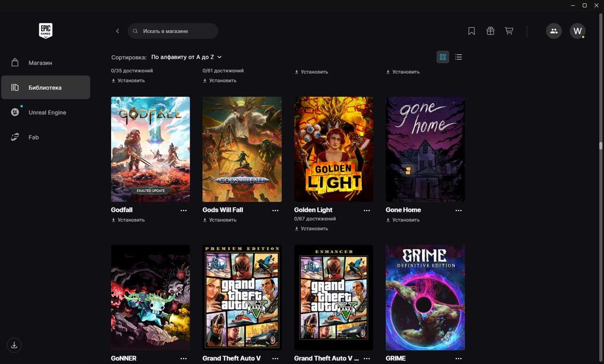Open the GTA V Enhanced cover
The width and height of the screenshot is (604, 364).
pos(333,298)
